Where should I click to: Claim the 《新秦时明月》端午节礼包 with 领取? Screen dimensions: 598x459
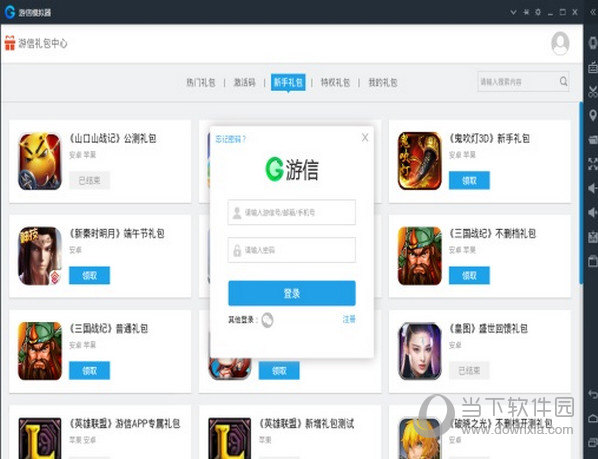pos(89,275)
